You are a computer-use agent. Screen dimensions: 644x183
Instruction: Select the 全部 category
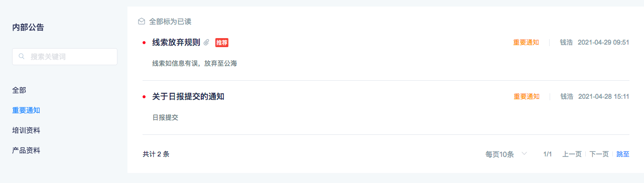coord(19,90)
